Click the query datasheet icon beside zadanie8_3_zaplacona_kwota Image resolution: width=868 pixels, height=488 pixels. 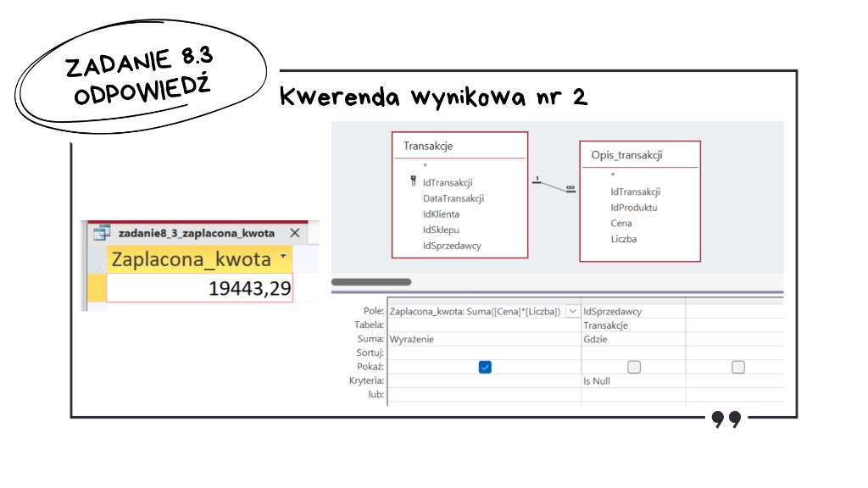click(102, 233)
